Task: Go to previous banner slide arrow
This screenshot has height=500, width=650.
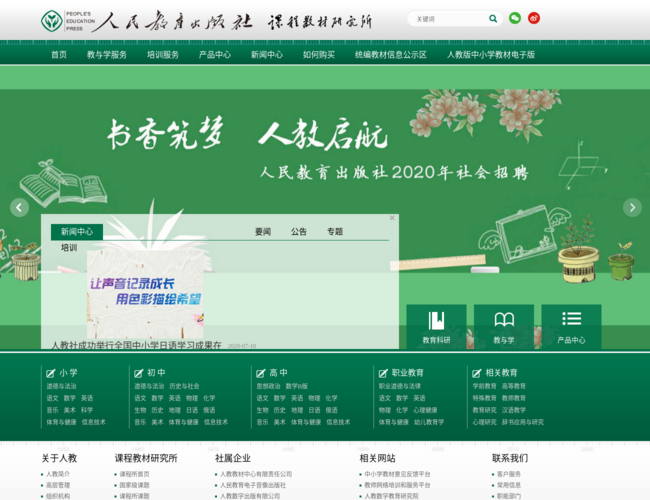Action: pyautogui.click(x=19, y=208)
